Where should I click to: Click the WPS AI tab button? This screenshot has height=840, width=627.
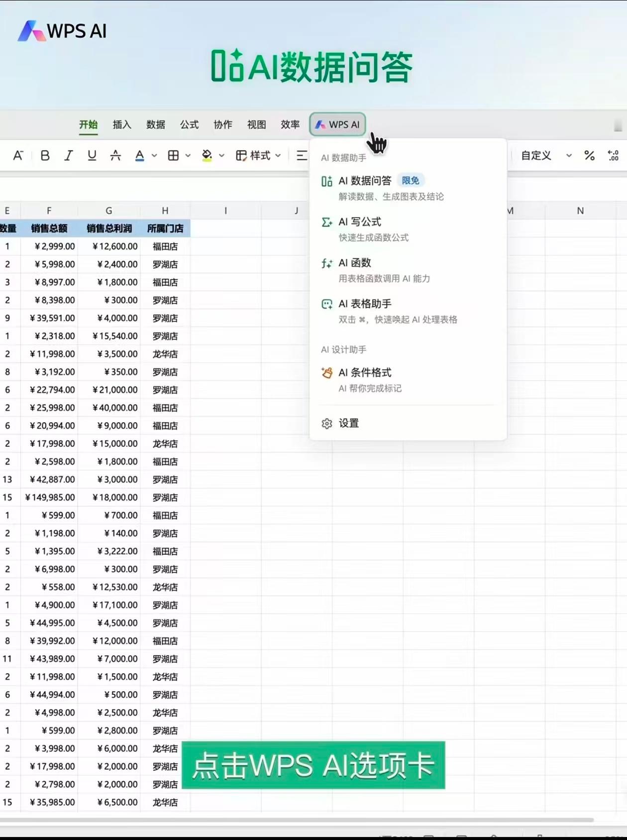(337, 124)
